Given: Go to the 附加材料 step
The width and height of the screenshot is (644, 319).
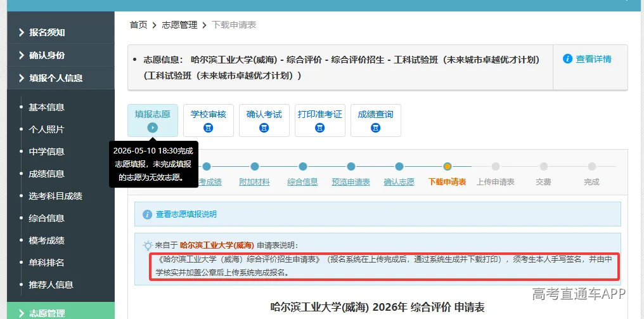Looking at the screenshot, I should 255,182.
